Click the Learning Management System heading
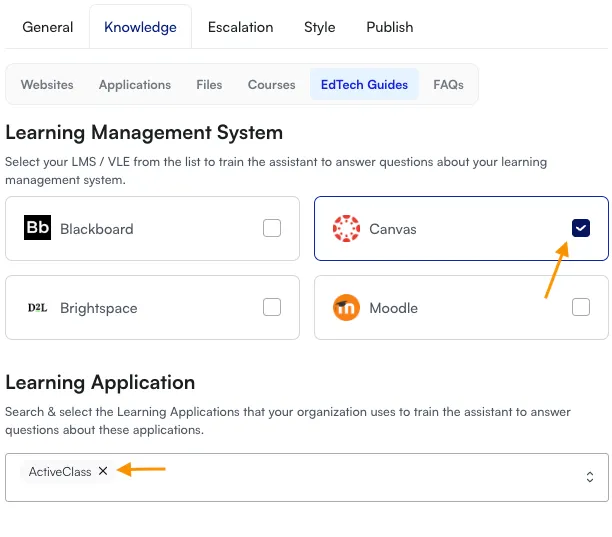 [x=144, y=133]
